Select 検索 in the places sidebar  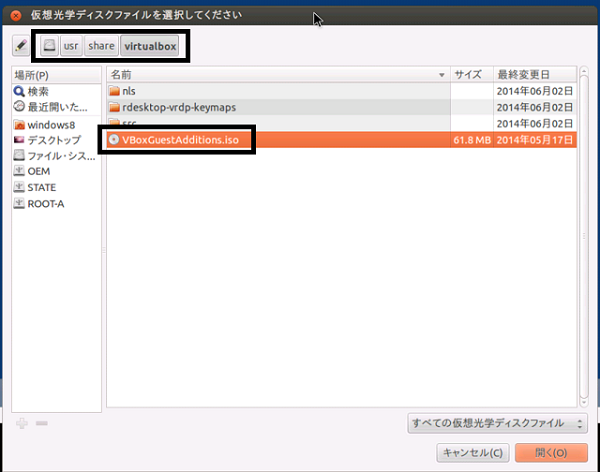tap(56, 91)
